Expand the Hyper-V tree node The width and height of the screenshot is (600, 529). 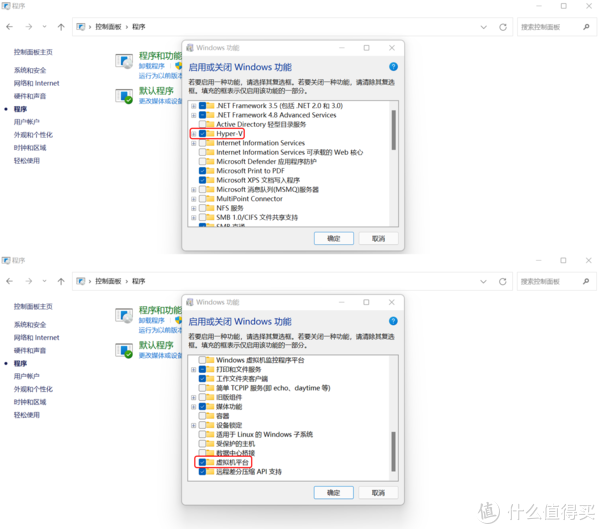[x=194, y=134]
